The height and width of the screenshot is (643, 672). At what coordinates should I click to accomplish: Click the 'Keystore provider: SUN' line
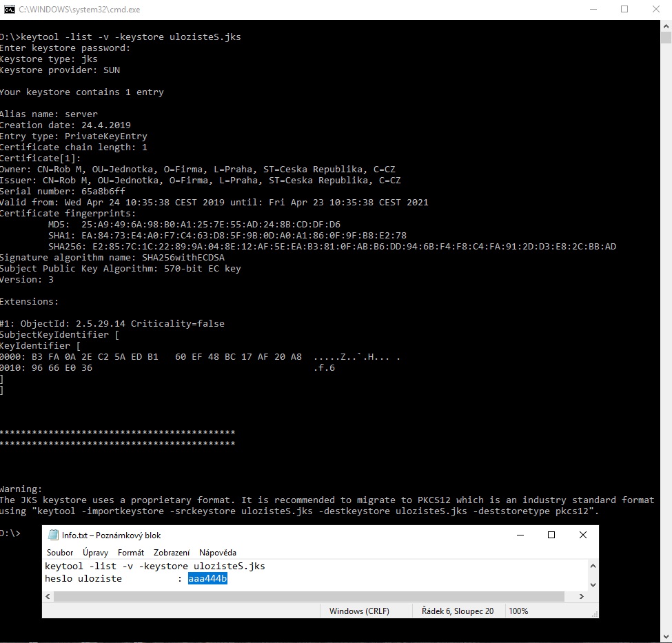pos(59,70)
